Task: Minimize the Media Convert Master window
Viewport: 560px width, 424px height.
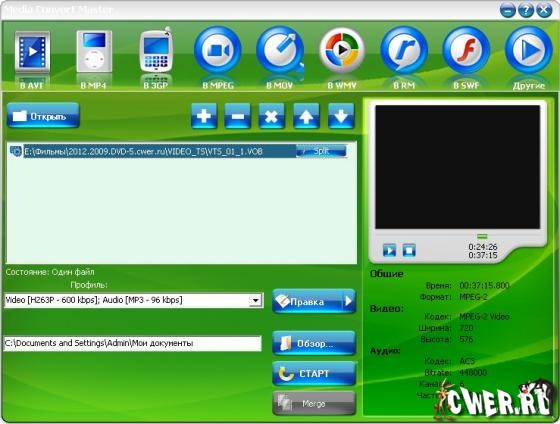Action: pyautogui.click(x=508, y=10)
